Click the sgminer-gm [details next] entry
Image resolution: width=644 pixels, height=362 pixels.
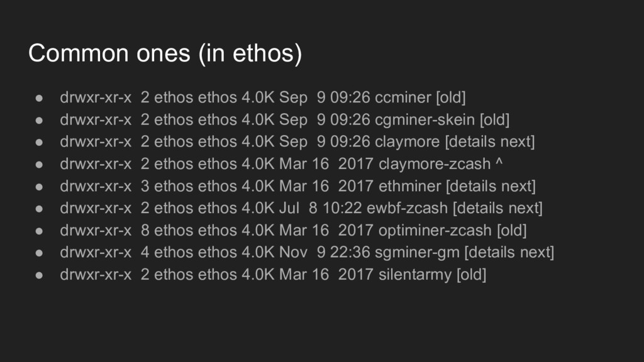click(x=307, y=253)
